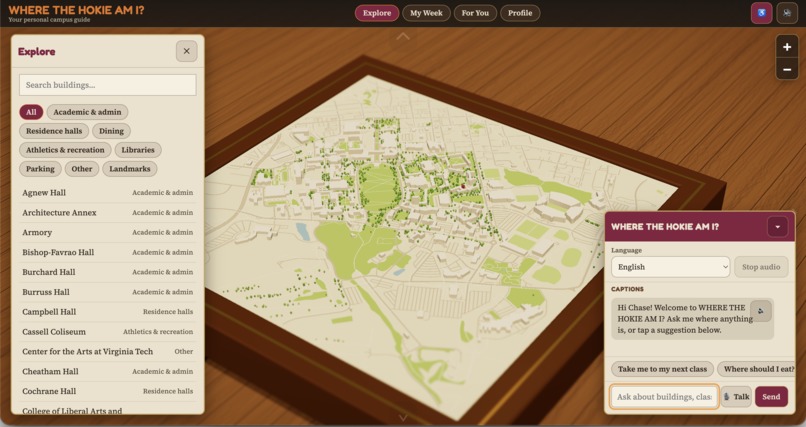Filter buildings by Parking
The image size is (806, 427).
[40, 169]
